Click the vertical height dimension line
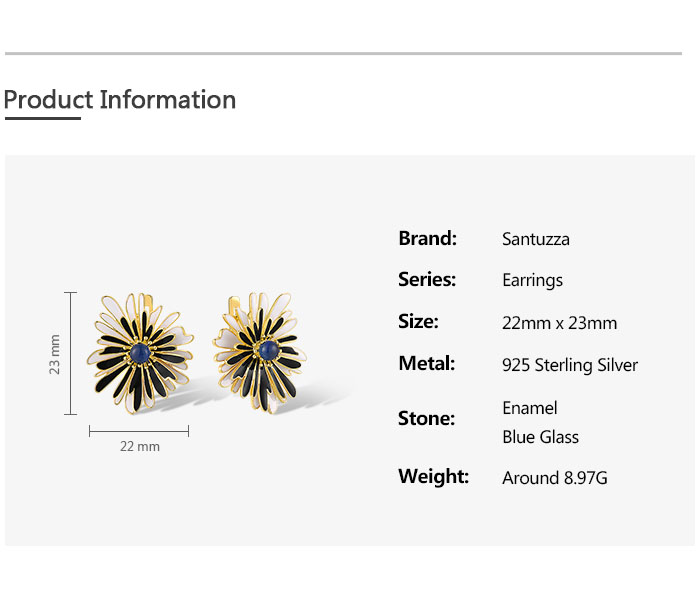Viewport: 700px width, 596px height. pyautogui.click(x=70, y=353)
